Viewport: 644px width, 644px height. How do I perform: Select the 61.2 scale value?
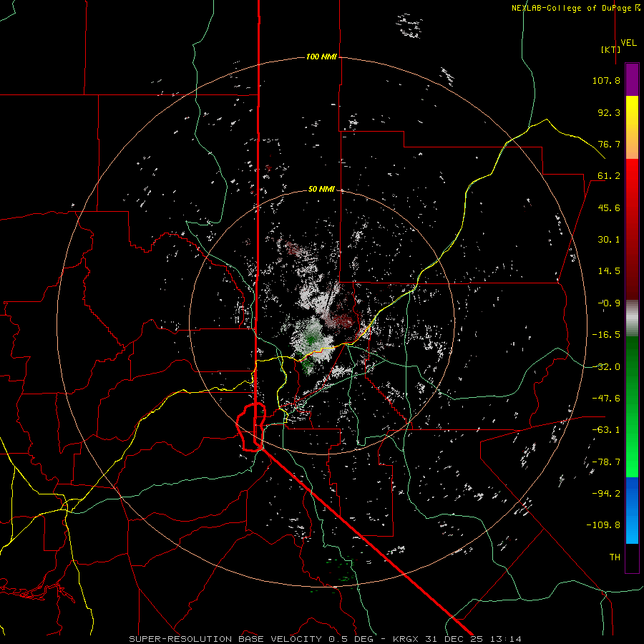pyautogui.click(x=609, y=176)
